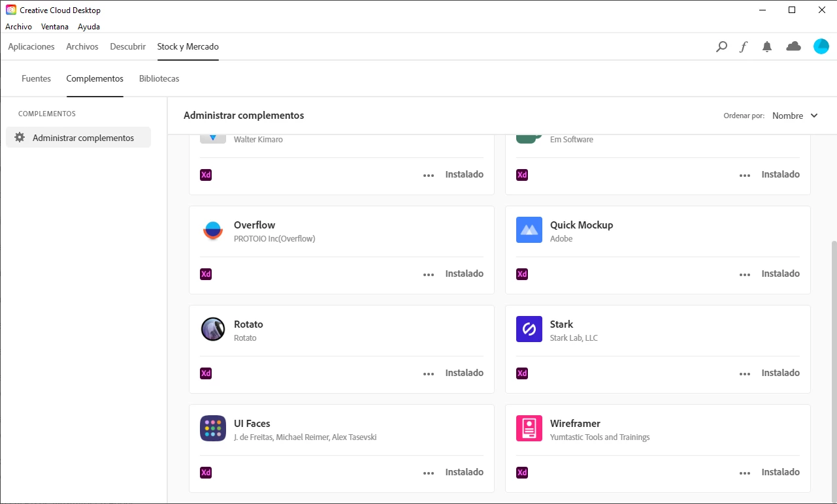
Task: Open the account profile avatar
Action: pyautogui.click(x=821, y=46)
